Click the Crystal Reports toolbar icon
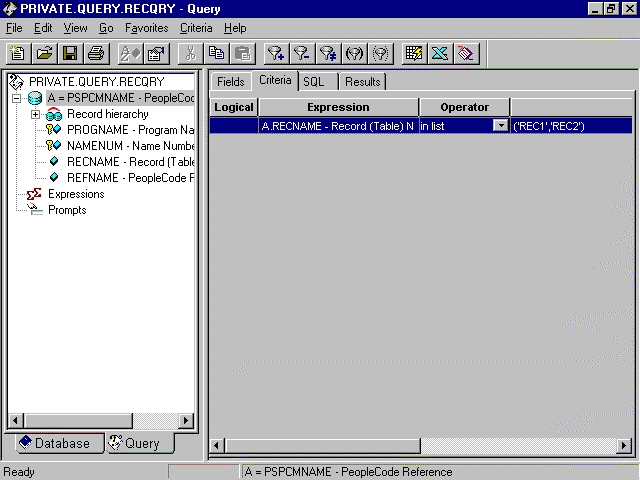640x480 pixels. [x=466, y=53]
